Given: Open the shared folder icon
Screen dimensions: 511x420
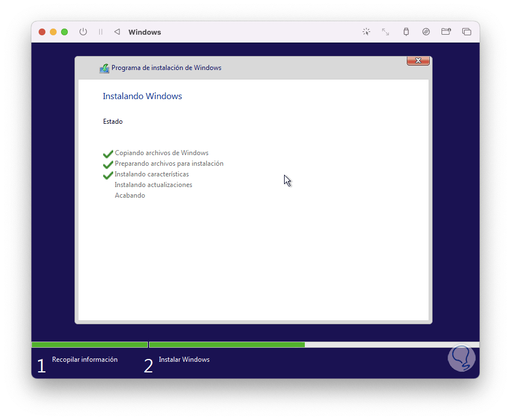Looking at the screenshot, I should pyautogui.click(x=446, y=31).
